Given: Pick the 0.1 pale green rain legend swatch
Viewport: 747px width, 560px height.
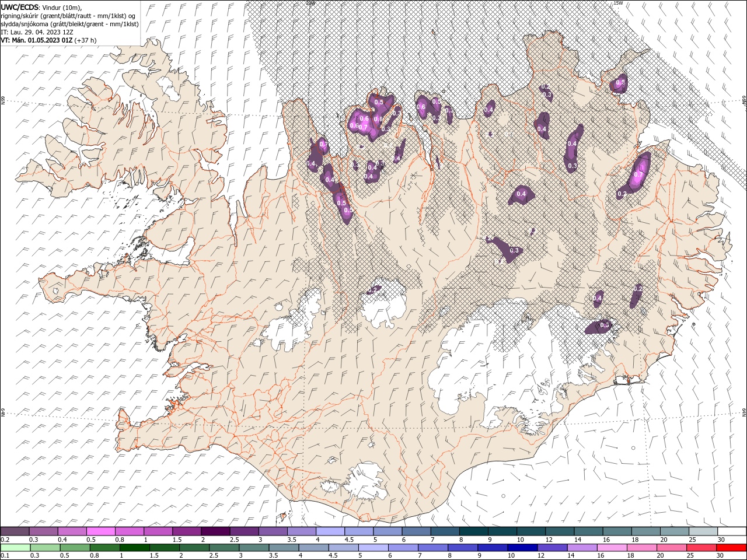Looking at the screenshot, I should 15,548.
